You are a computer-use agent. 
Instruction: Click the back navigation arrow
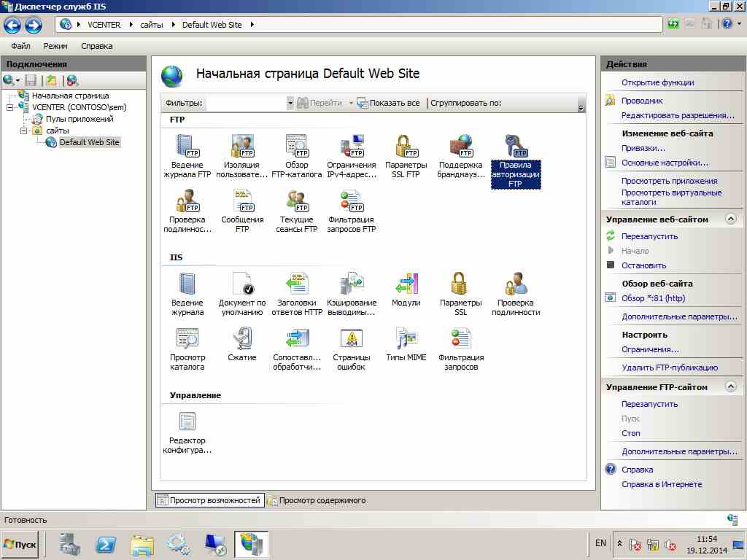point(12,25)
